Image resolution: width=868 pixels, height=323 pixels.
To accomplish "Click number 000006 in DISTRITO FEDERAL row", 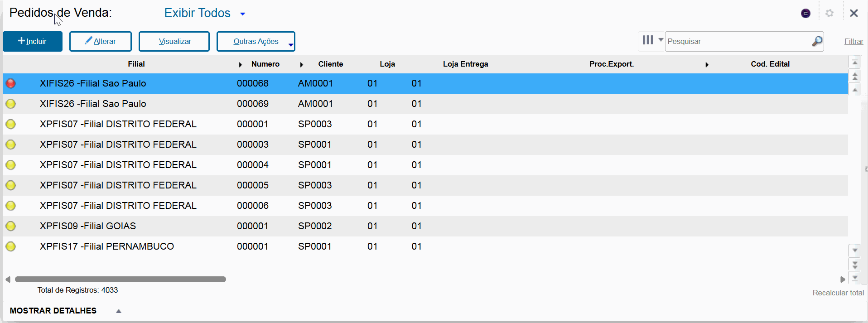I will click(253, 206).
